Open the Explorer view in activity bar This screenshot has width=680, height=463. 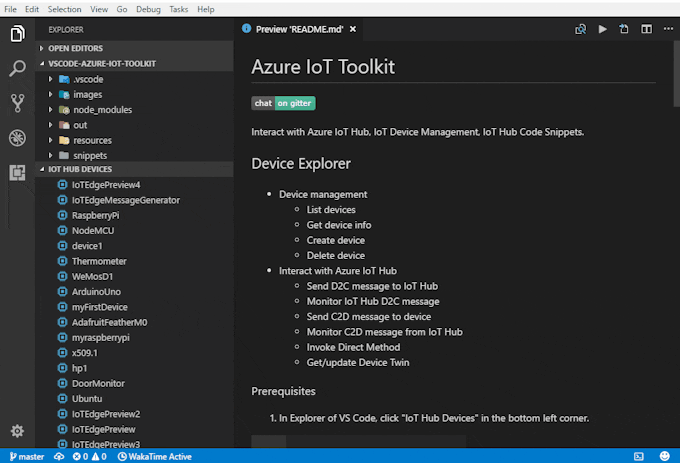pos(17,34)
